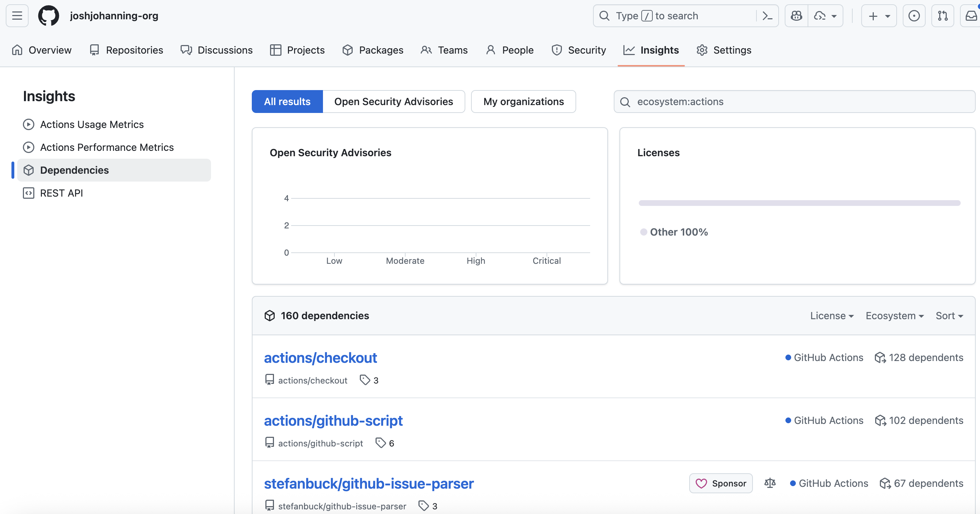Click the Sponsor button for stefanbuck
The image size is (980, 514).
coord(721,483)
